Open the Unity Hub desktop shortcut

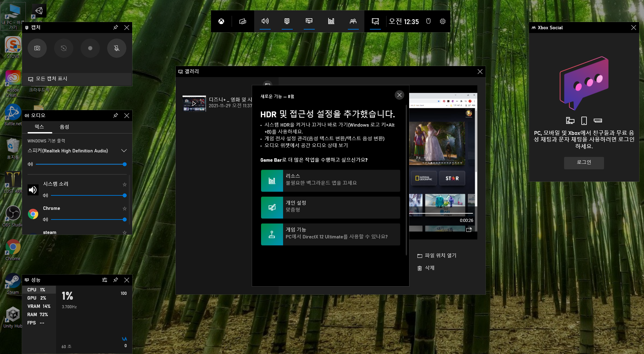point(13,317)
